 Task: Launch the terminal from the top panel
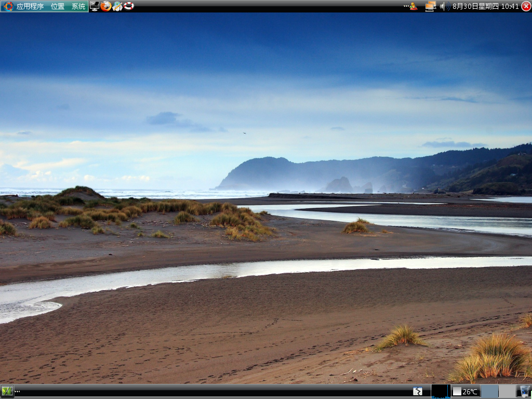[x=95, y=6]
